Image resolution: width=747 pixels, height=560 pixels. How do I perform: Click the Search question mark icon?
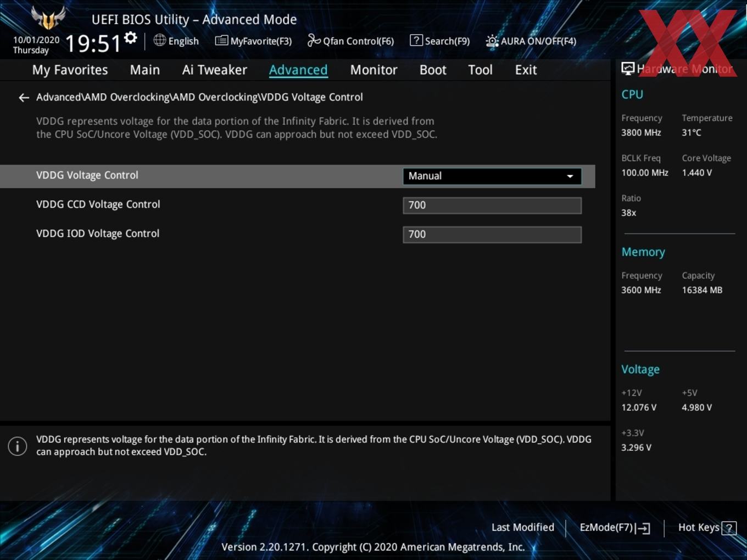point(416,40)
